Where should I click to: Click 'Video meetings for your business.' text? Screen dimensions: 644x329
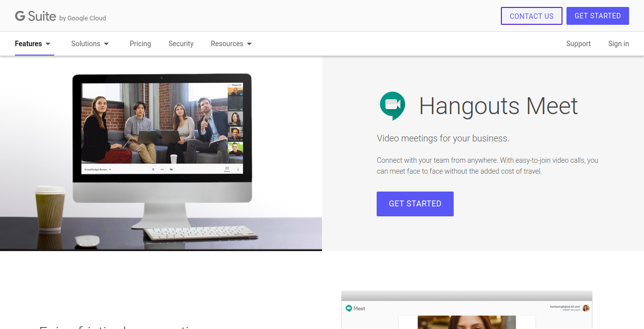pyautogui.click(x=443, y=138)
